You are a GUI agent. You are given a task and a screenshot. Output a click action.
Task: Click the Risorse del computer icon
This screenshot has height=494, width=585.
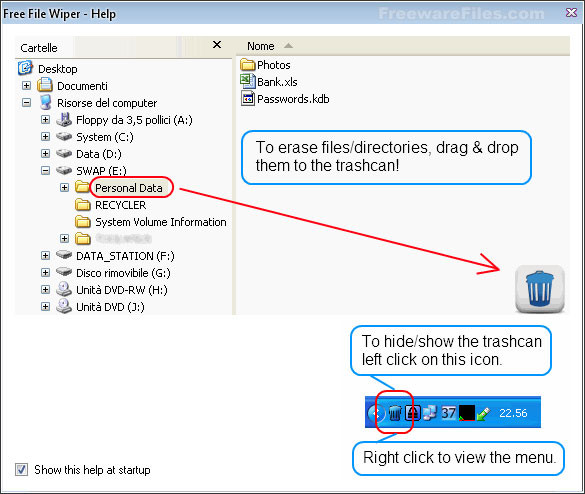(x=46, y=102)
